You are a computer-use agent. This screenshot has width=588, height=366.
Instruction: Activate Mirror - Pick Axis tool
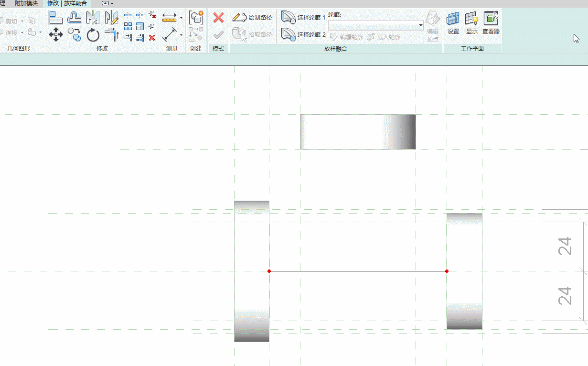pyautogui.click(x=93, y=18)
